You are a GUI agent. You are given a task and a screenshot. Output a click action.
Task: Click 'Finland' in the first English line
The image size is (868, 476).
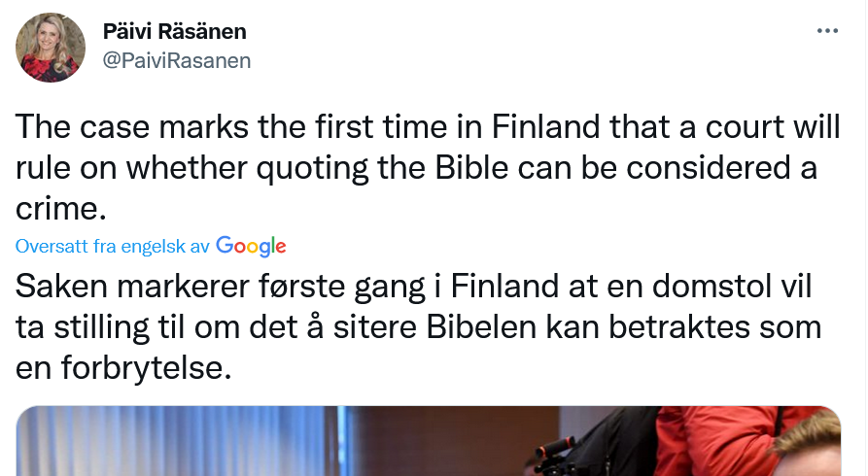point(546,126)
